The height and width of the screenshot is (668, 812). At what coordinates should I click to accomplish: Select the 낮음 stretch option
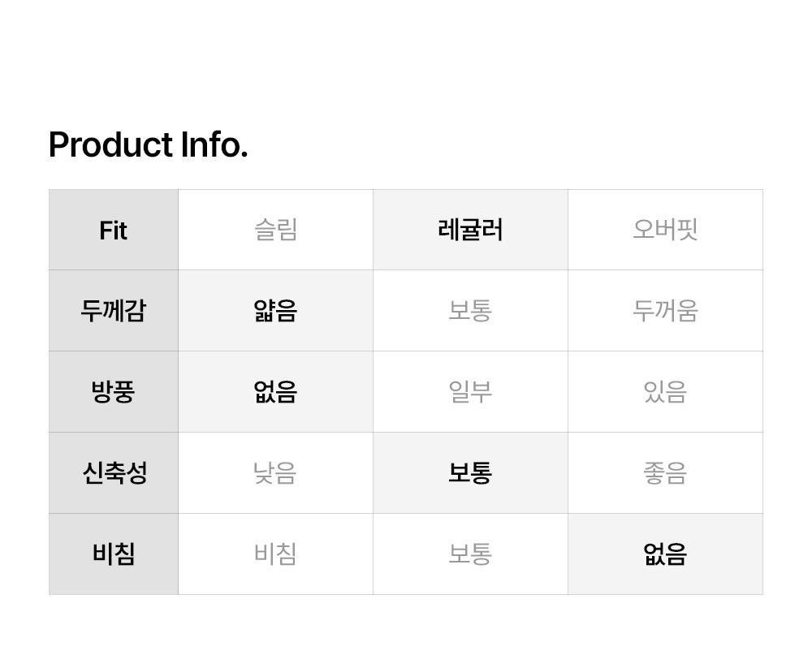(x=275, y=473)
